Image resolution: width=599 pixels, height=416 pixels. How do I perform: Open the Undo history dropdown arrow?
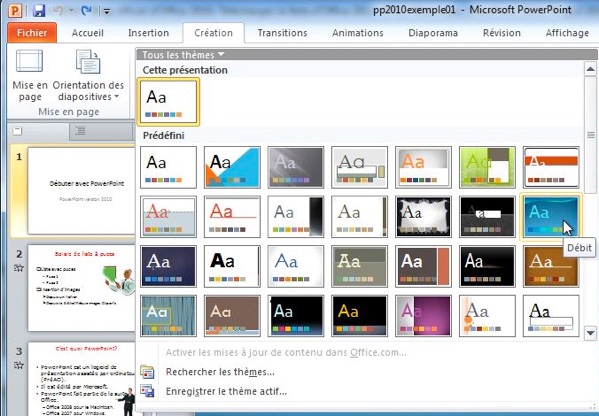(71, 11)
